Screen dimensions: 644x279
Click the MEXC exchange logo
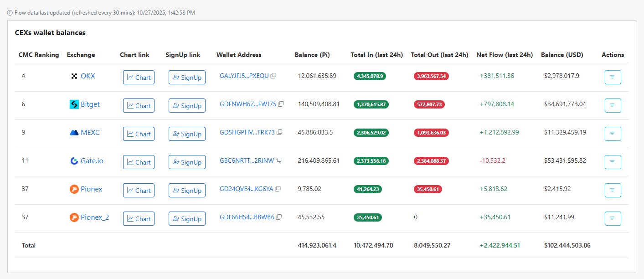(x=74, y=133)
